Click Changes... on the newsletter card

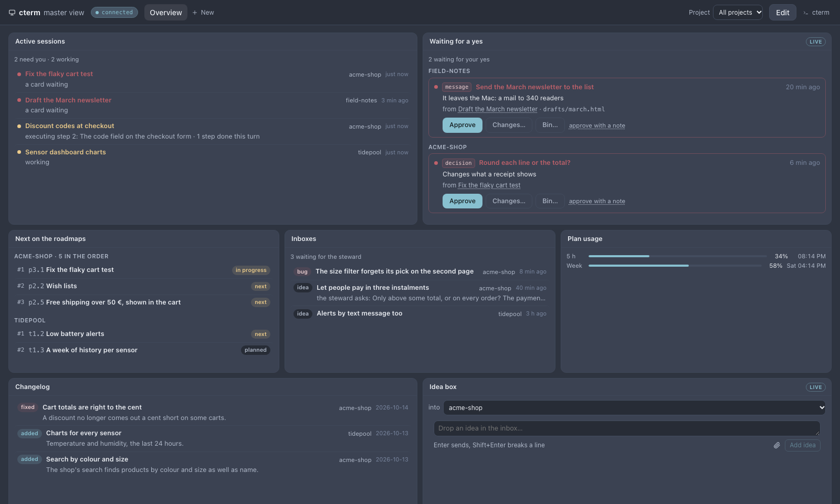[x=509, y=125]
